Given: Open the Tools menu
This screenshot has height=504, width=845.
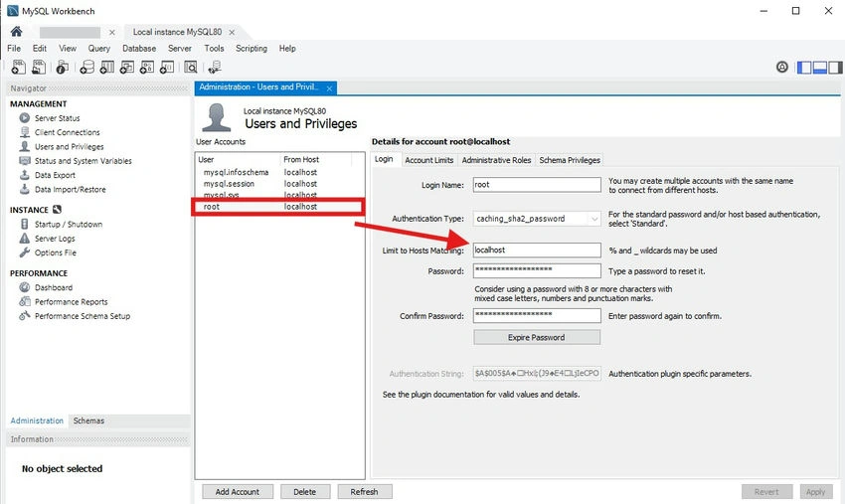Looking at the screenshot, I should (214, 48).
